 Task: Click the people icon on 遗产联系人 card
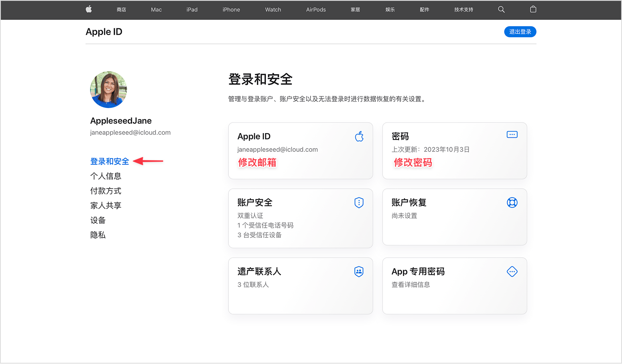pyautogui.click(x=359, y=272)
